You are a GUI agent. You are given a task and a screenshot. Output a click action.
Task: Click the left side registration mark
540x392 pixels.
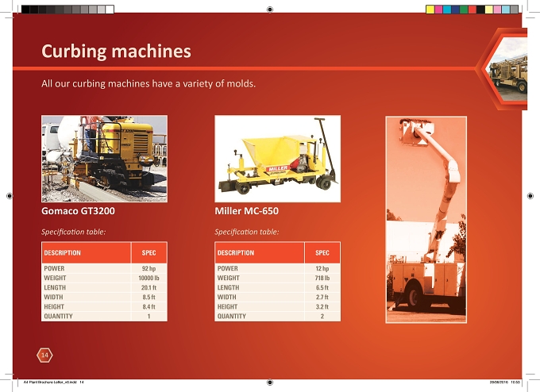(x=10, y=196)
